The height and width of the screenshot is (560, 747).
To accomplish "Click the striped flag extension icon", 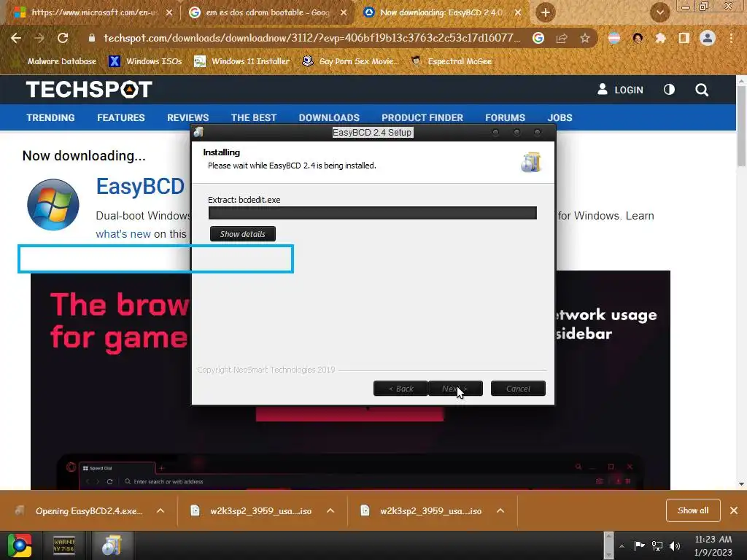I will (614, 38).
